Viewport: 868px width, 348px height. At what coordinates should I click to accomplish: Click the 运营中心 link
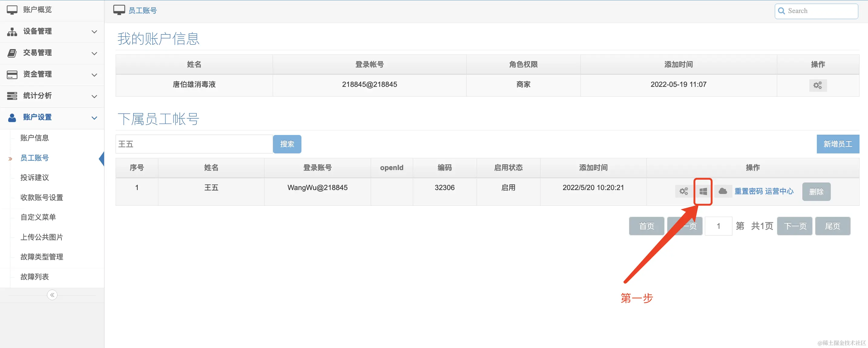tap(779, 191)
